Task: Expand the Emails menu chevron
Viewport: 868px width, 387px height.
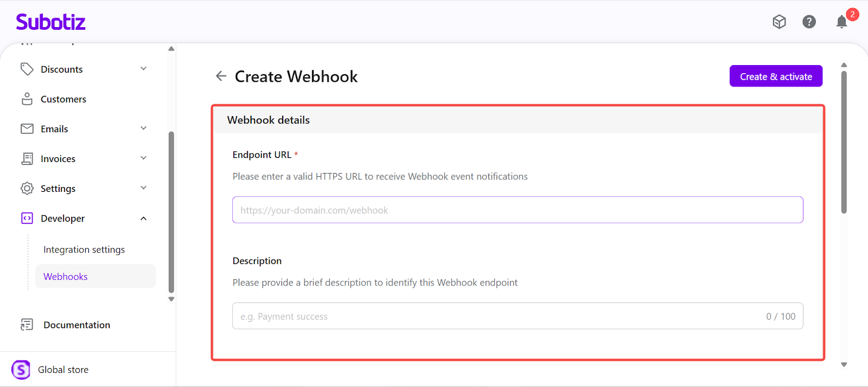Action: tap(144, 128)
